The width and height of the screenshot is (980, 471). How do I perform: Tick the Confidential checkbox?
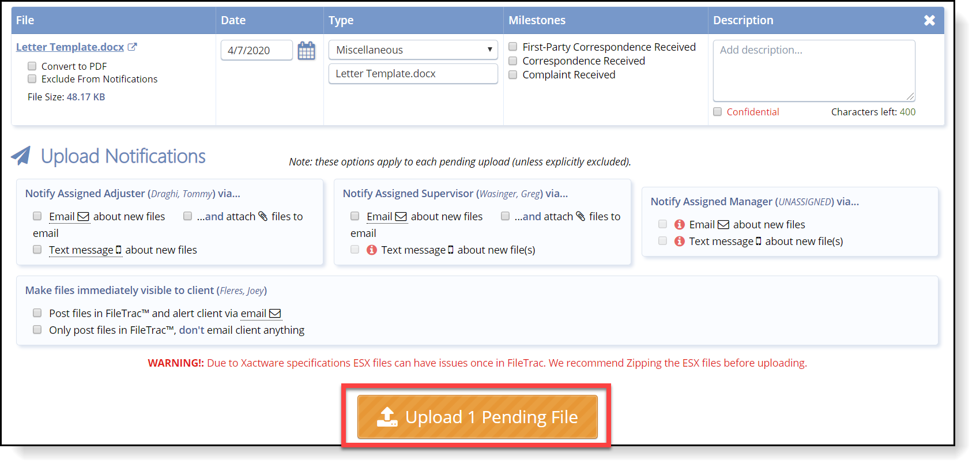click(718, 112)
